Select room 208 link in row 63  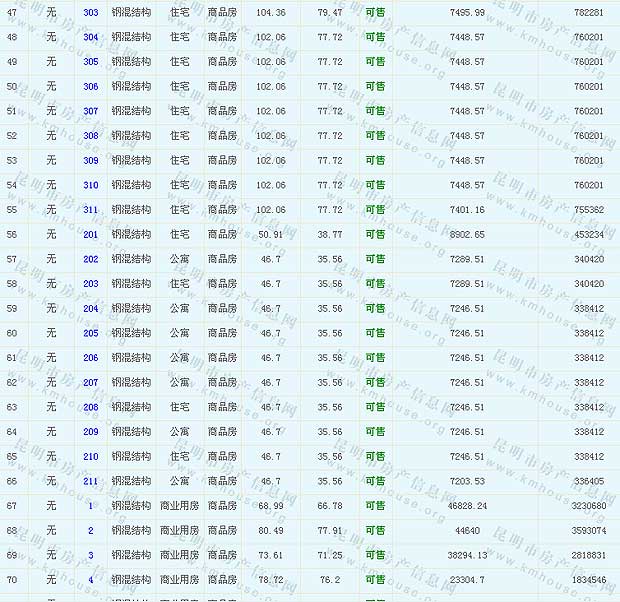click(91, 407)
